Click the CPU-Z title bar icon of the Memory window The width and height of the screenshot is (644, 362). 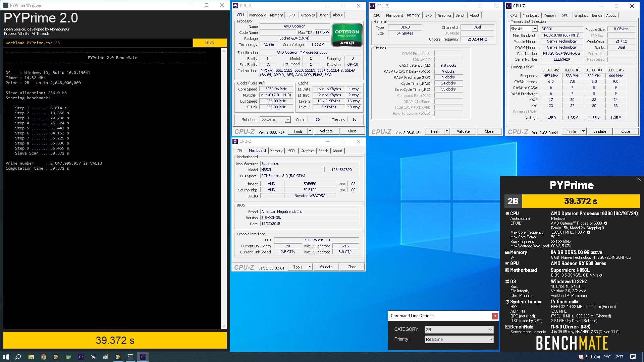[x=372, y=6]
